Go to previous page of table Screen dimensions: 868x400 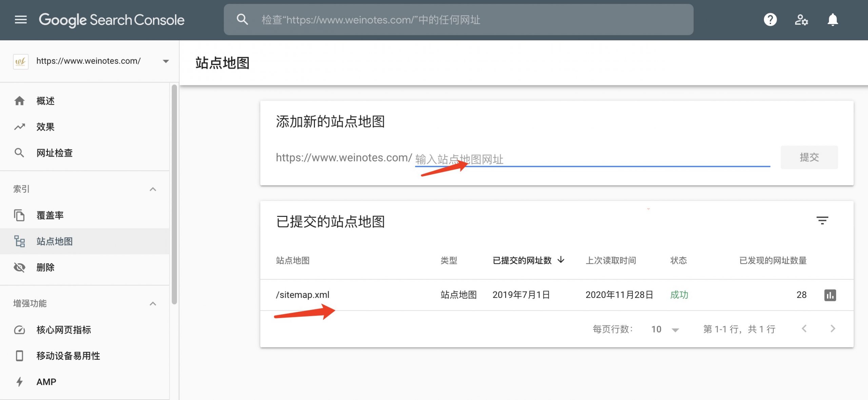point(804,328)
